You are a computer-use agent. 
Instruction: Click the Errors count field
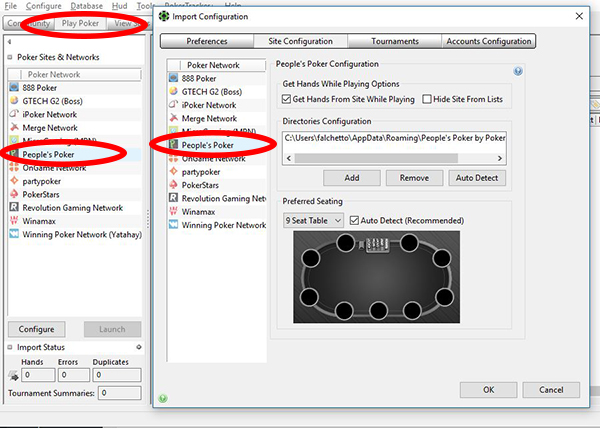[74, 375]
